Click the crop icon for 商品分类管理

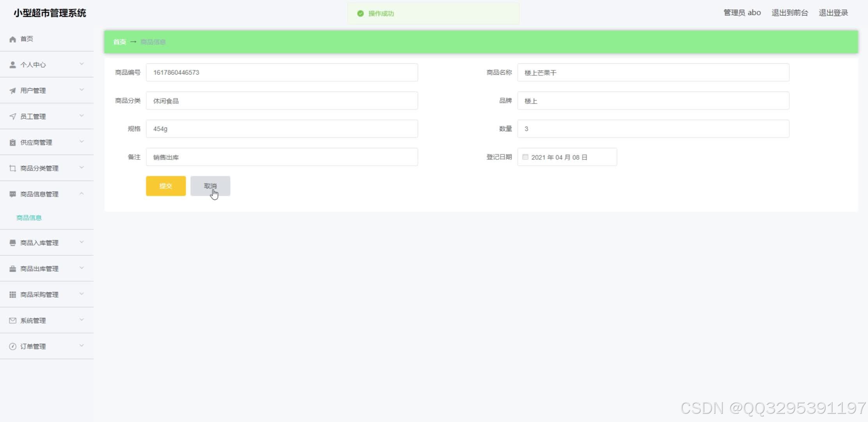12,168
